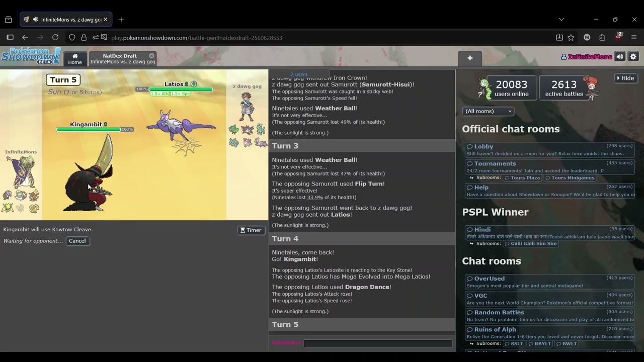Click the Sticky Web on the opponent's side
644x362 pixels.
pos(187,146)
